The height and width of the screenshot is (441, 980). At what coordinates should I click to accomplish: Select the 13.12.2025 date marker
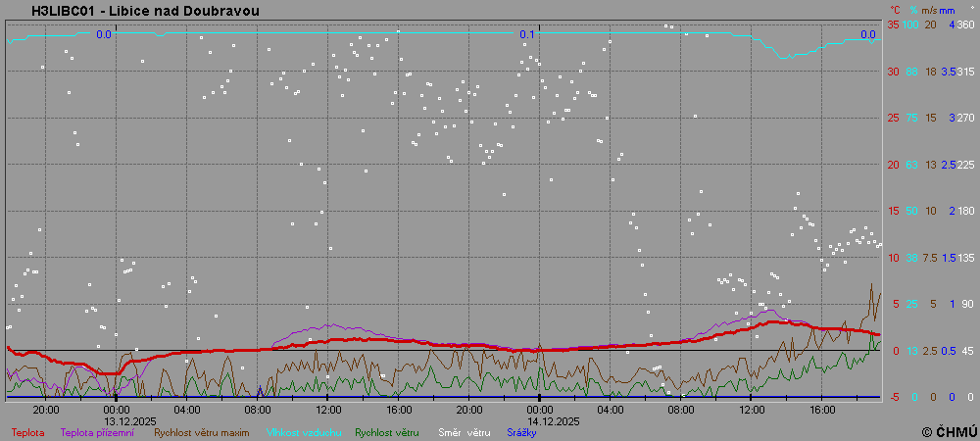tap(129, 420)
